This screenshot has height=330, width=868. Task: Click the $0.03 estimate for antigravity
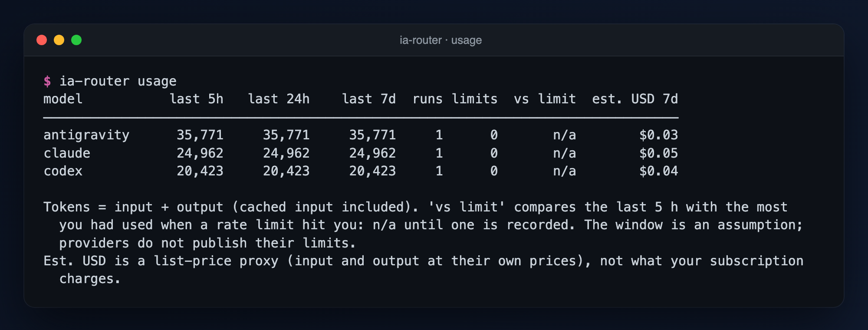[x=659, y=135]
